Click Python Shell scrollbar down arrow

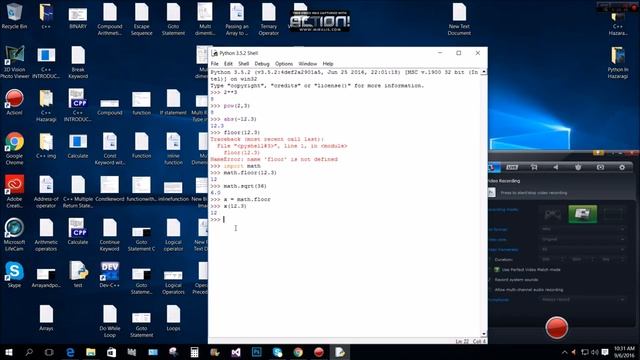(x=484, y=334)
